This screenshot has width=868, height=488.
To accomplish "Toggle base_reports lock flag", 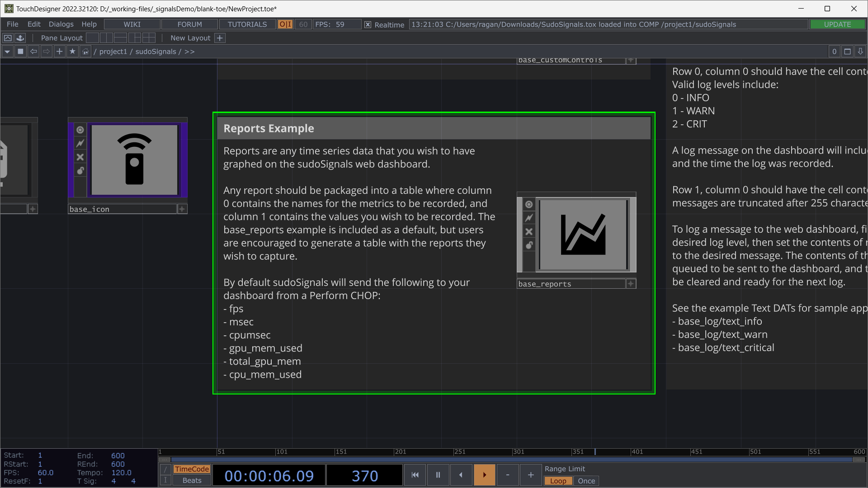I will coord(529,245).
